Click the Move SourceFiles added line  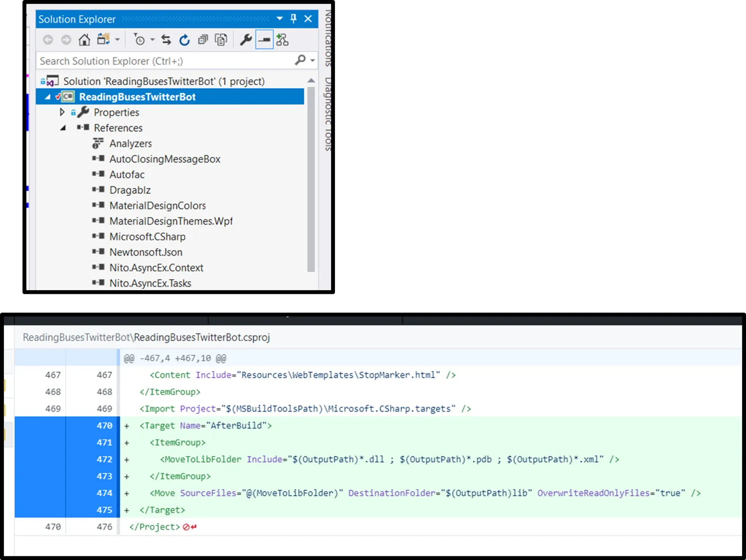point(425,493)
